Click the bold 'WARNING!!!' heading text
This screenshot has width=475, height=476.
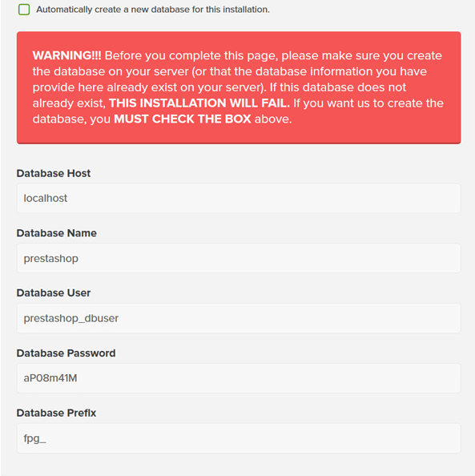pos(66,55)
